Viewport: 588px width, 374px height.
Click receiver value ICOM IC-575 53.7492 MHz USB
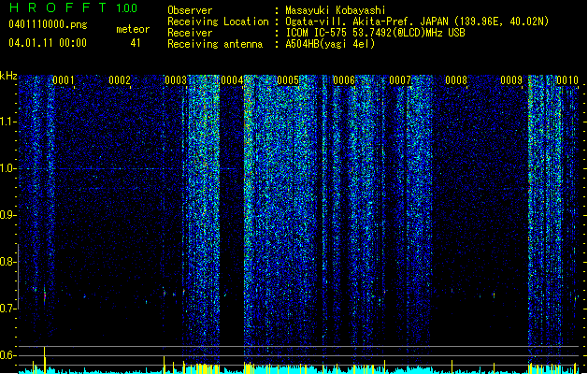[375, 33]
